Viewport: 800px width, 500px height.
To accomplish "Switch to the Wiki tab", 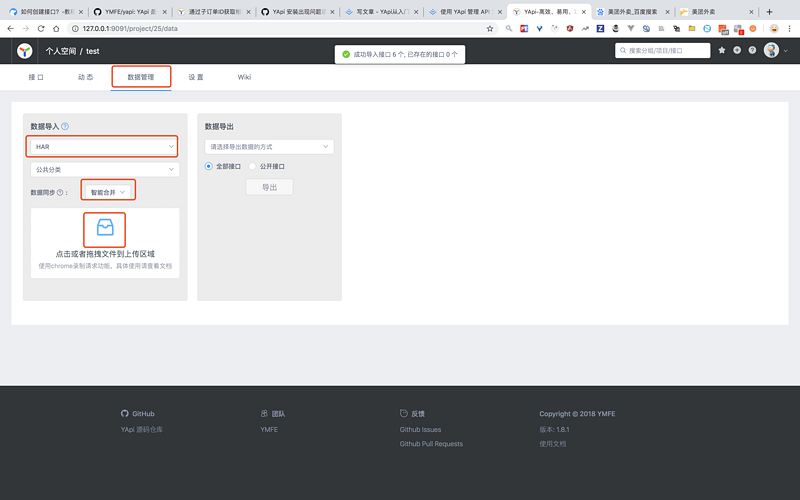I will point(244,77).
